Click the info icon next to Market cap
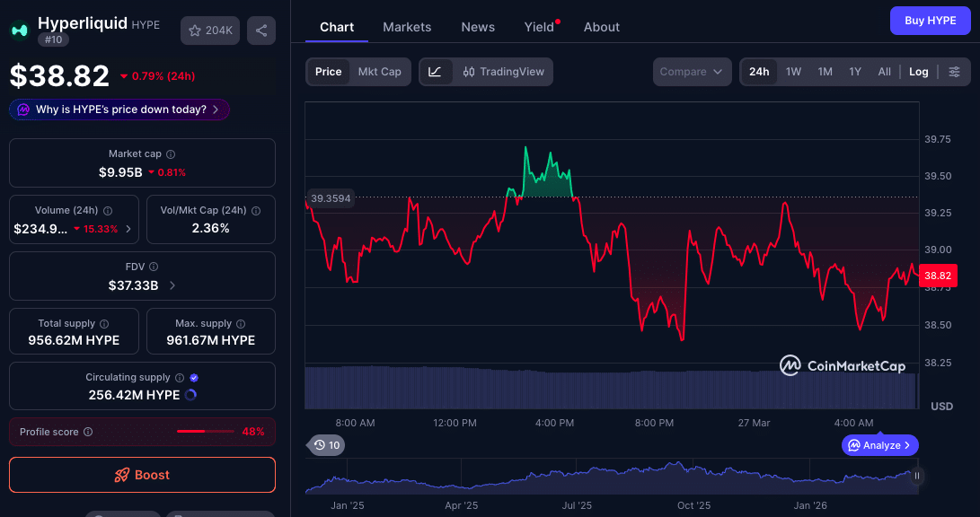980x517 pixels. [x=171, y=153]
